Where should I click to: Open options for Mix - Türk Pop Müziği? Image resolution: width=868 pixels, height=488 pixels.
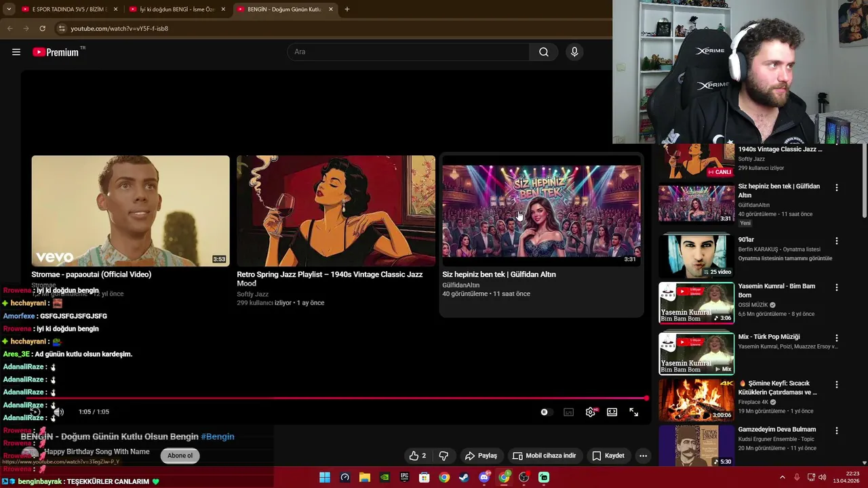pyautogui.click(x=837, y=338)
